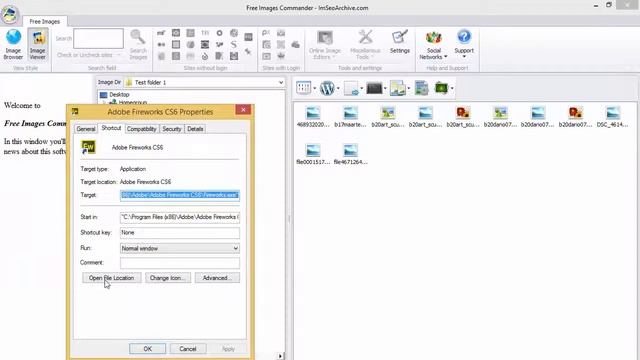Select Desktop in the folder tree
Screen dimensions: 640x360
[x=119, y=95]
